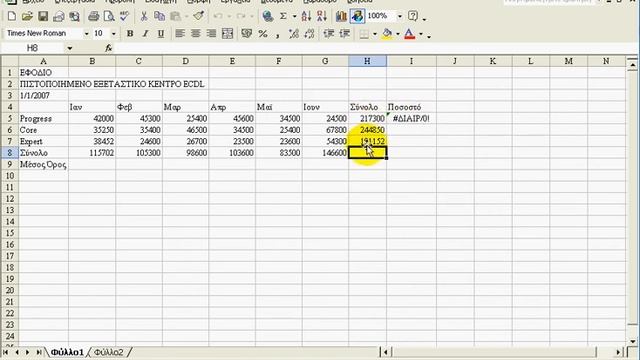Apply currency style format
Viewport: 640px width, 360px height.
point(247,33)
